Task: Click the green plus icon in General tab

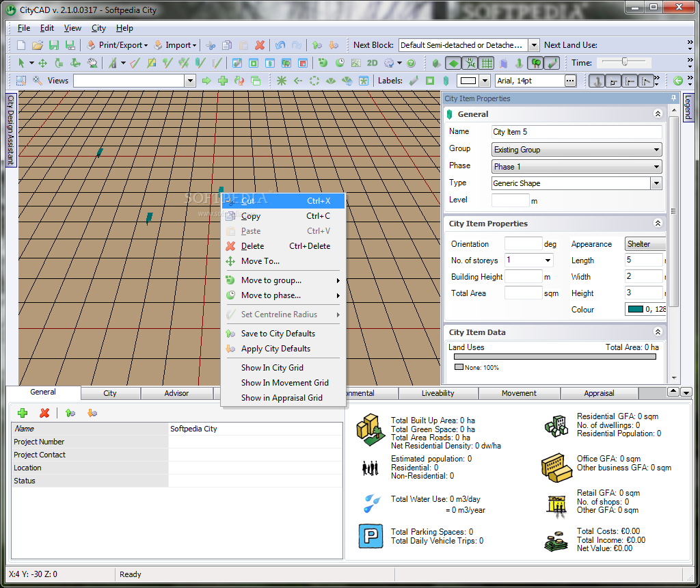Action: [x=23, y=413]
